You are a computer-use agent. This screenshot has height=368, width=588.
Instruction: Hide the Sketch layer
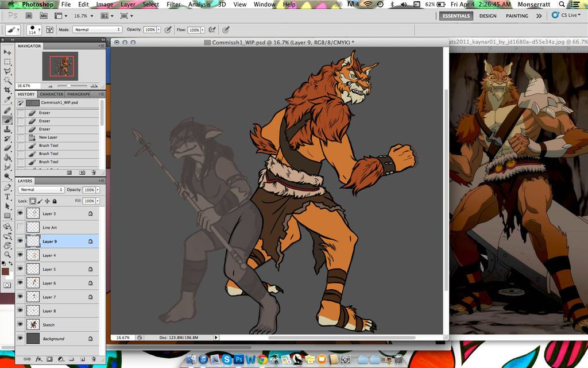pos(20,324)
